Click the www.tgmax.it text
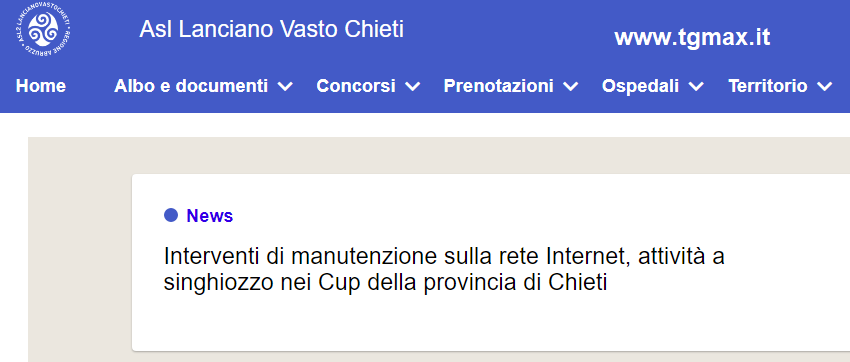 pos(692,37)
